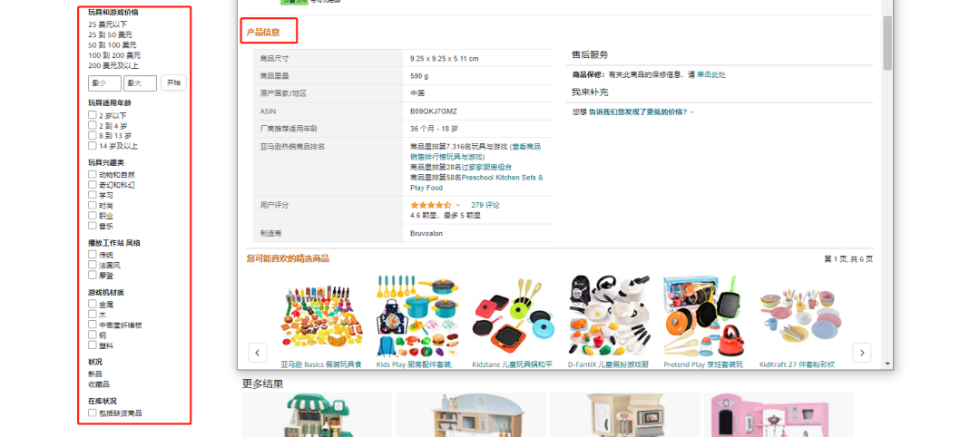Click the '最大' maximum price field
The image size is (980, 437).
pyautogui.click(x=140, y=83)
